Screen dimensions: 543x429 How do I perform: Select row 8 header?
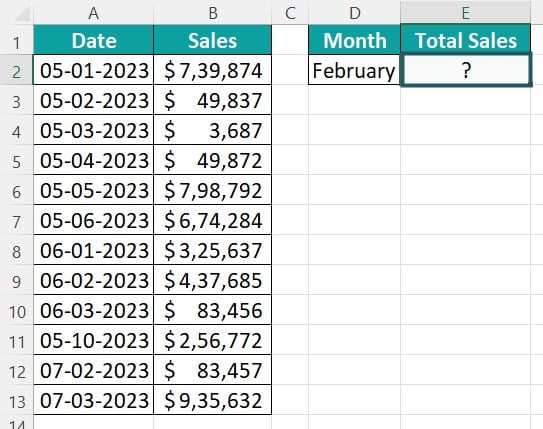tap(16, 251)
